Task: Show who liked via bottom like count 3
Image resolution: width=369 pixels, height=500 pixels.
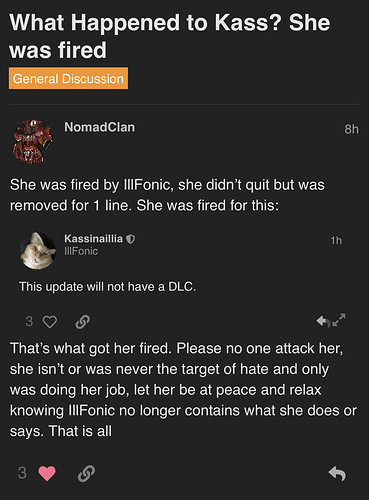Action: click(22, 473)
